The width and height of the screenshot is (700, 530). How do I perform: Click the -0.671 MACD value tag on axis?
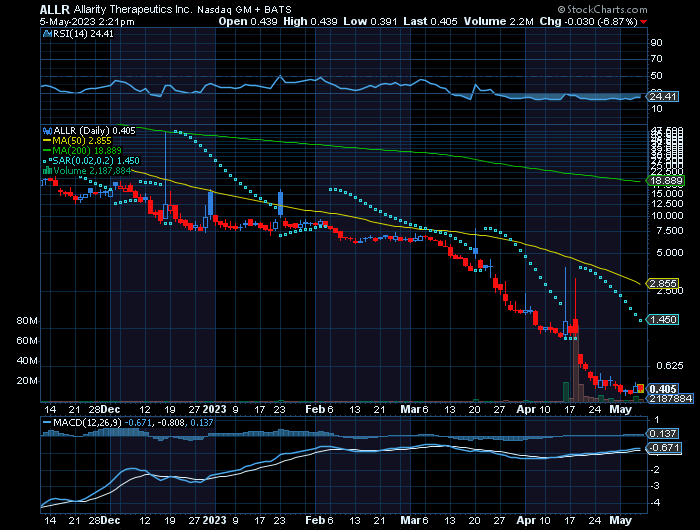(x=664, y=448)
